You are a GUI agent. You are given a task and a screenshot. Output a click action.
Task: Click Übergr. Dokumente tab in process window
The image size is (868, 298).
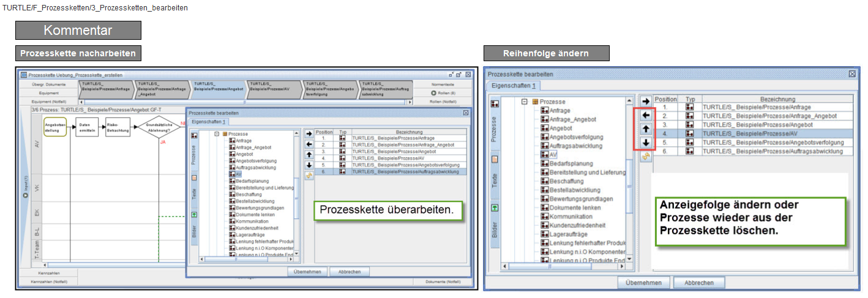48,84
